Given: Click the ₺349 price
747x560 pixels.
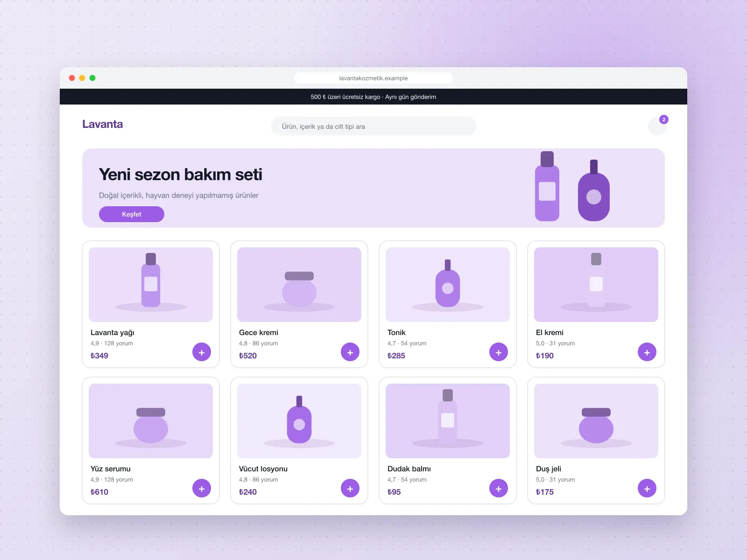Looking at the screenshot, I should [x=99, y=356].
